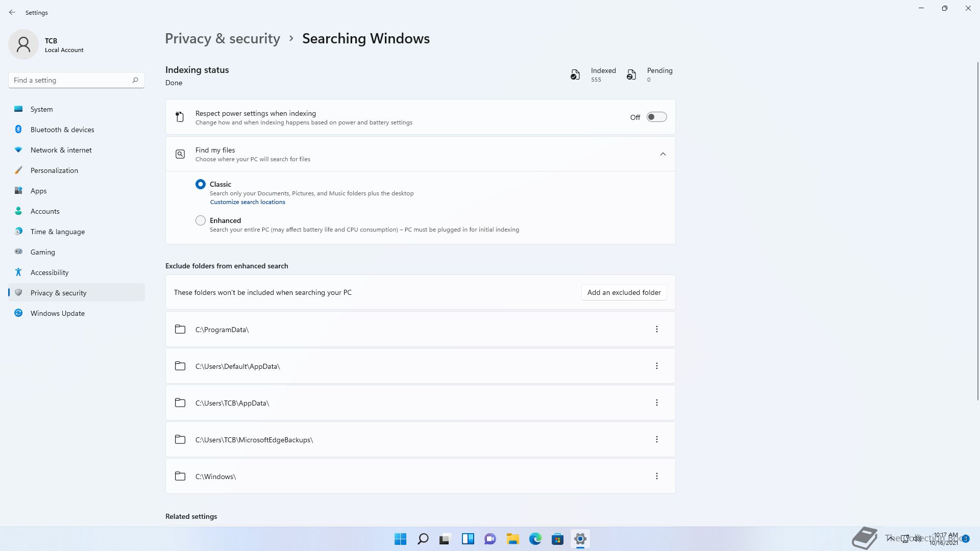
Task: Click the search magnifier in Find a setting
Action: click(x=135, y=80)
